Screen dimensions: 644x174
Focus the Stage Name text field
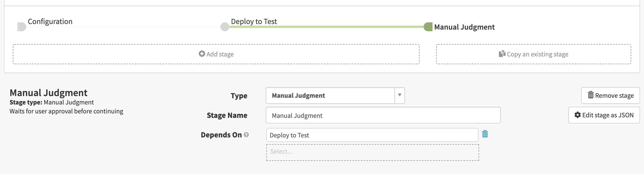point(383,115)
